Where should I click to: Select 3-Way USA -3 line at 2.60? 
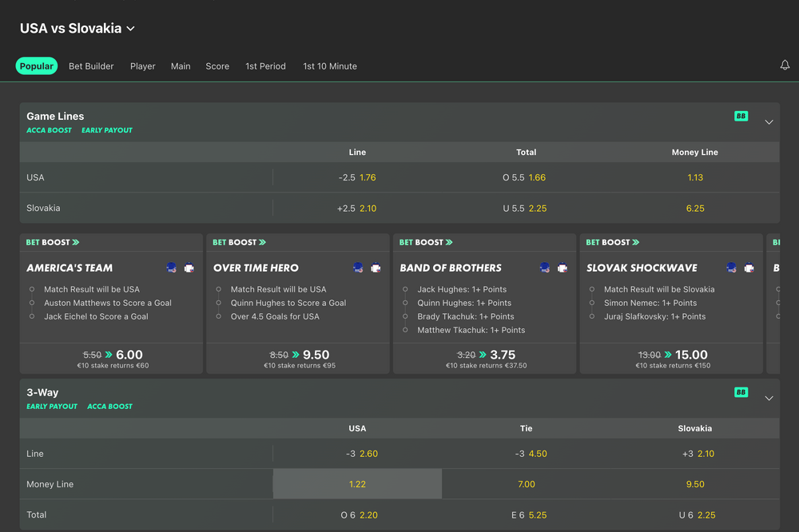pos(357,454)
